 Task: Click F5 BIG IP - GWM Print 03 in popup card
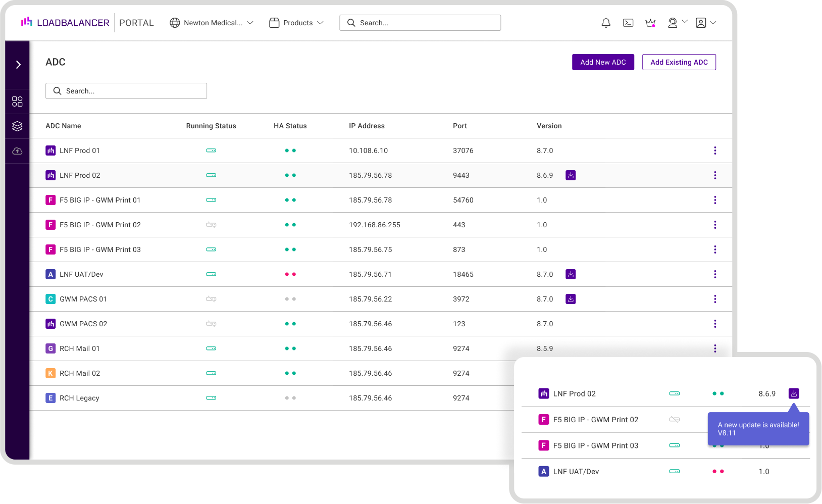(x=596, y=445)
